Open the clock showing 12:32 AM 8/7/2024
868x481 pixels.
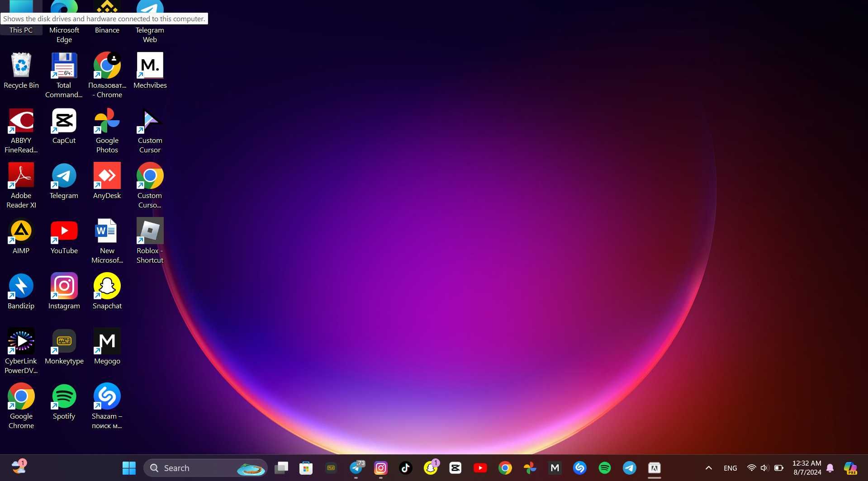tap(807, 468)
